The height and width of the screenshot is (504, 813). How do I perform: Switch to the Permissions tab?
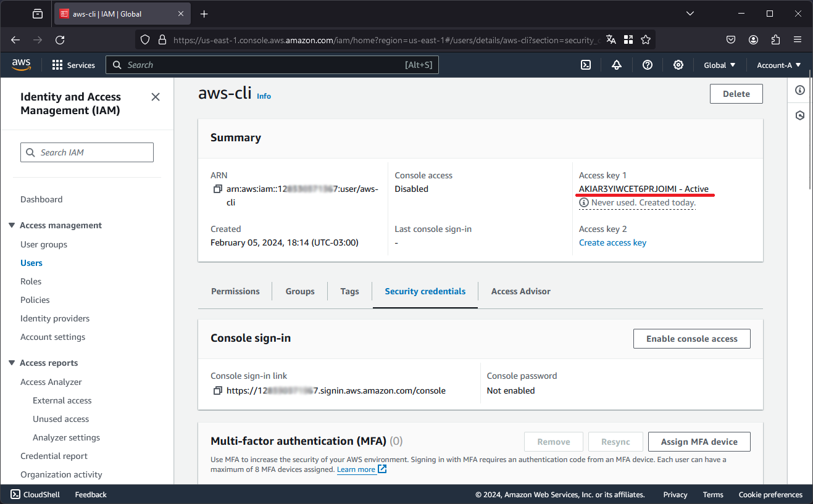click(x=235, y=291)
